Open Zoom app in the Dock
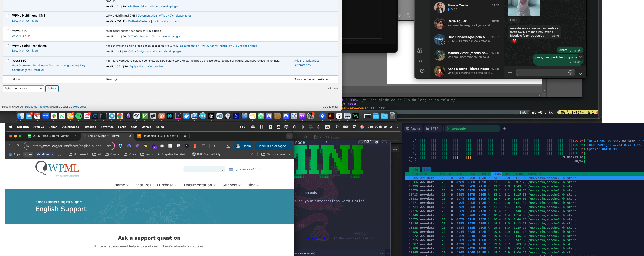Viewport: 644px width, 256px height. coord(46,116)
